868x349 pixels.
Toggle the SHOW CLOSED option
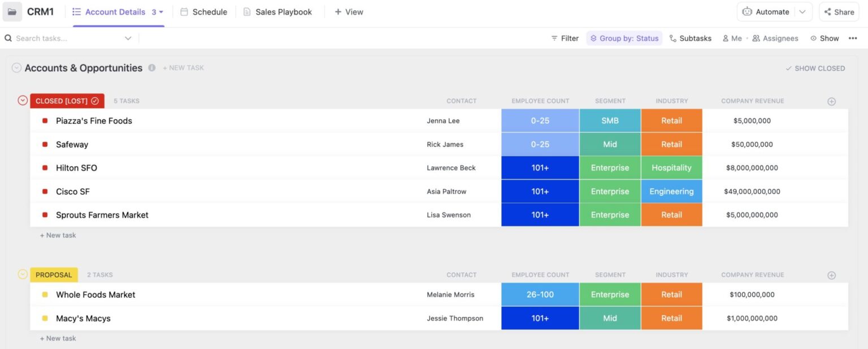pos(814,68)
